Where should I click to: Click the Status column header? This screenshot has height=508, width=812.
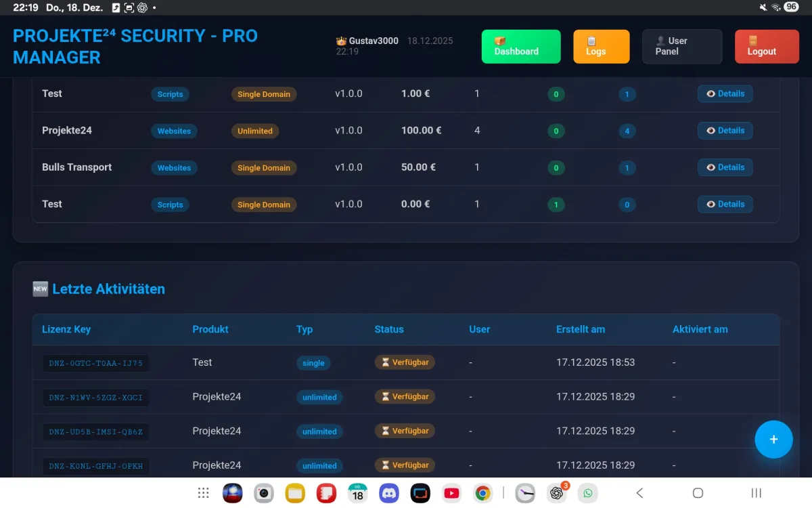pos(389,329)
